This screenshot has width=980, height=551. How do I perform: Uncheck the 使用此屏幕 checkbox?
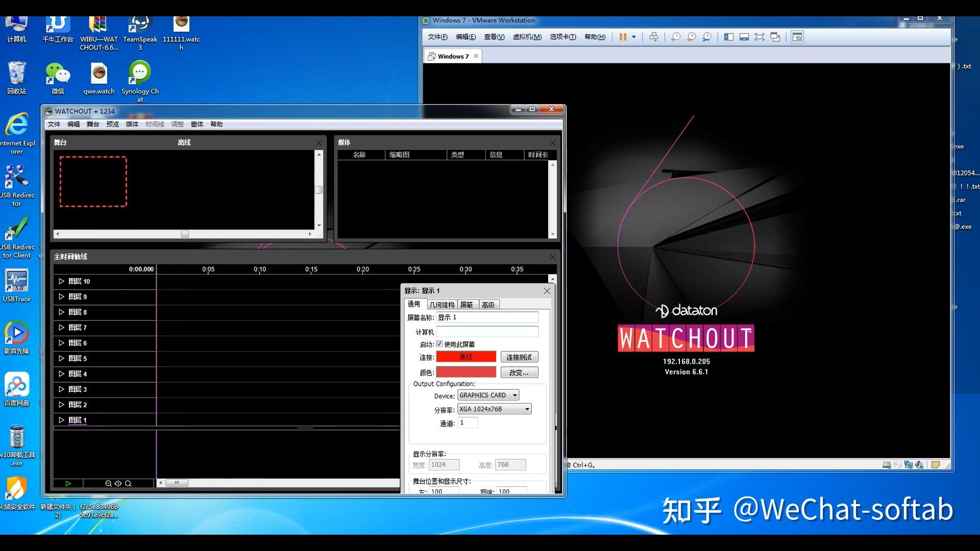pos(439,344)
